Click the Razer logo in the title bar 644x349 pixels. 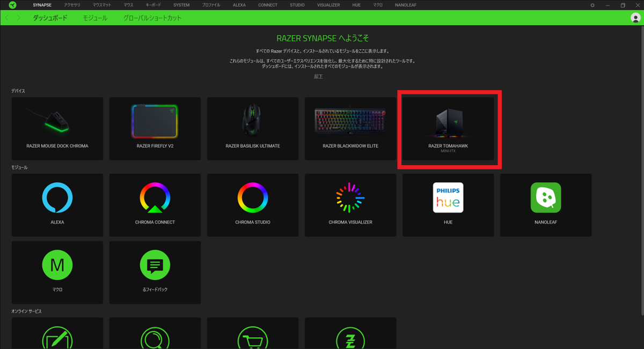click(12, 5)
